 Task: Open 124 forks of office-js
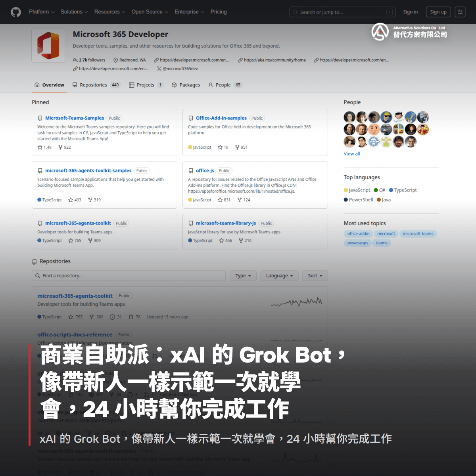pos(244,200)
